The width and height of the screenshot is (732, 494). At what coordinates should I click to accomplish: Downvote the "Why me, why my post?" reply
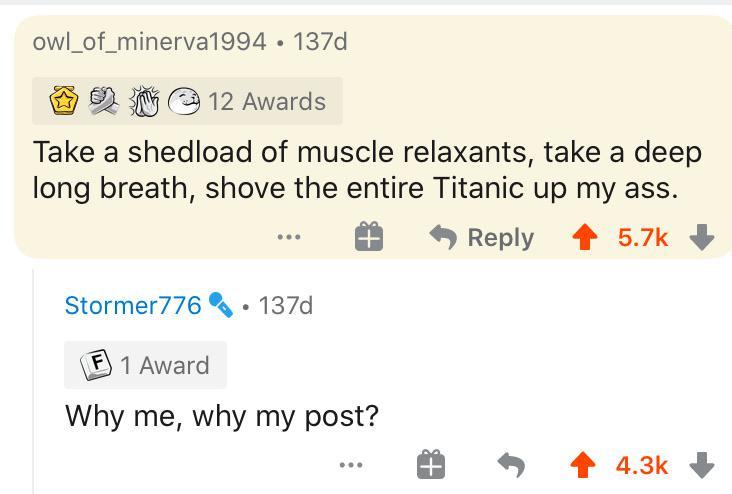(704, 465)
